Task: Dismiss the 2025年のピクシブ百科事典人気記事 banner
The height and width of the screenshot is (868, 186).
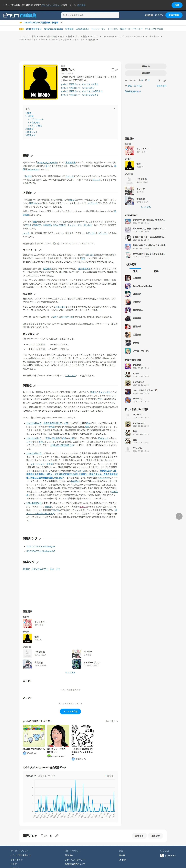Action: [62, 23]
